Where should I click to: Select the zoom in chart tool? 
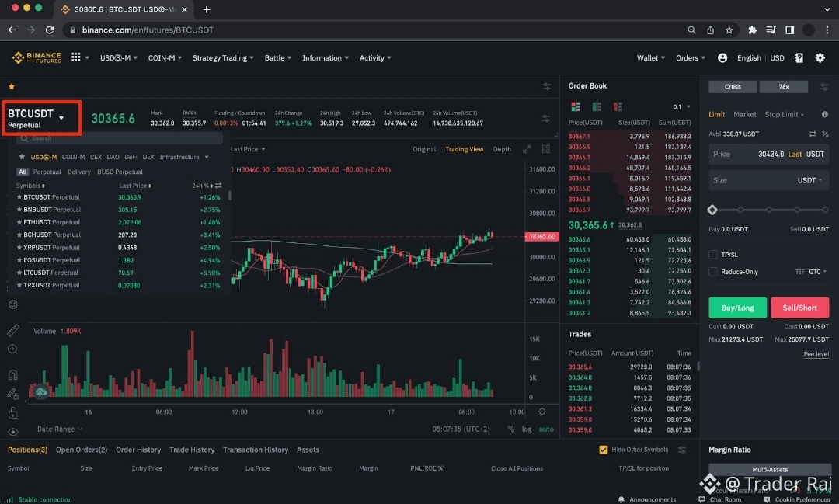[13, 349]
